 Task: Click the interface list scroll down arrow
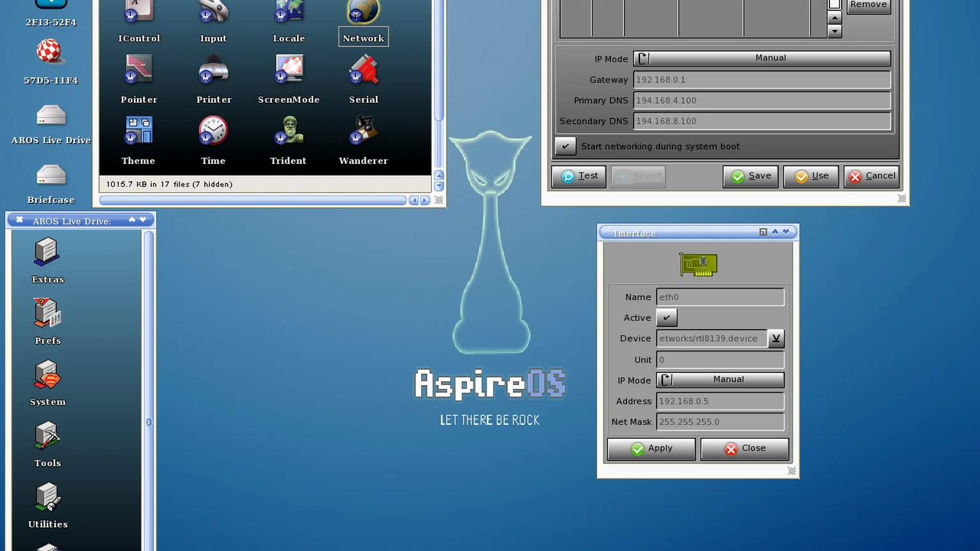pyautogui.click(x=835, y=31)
